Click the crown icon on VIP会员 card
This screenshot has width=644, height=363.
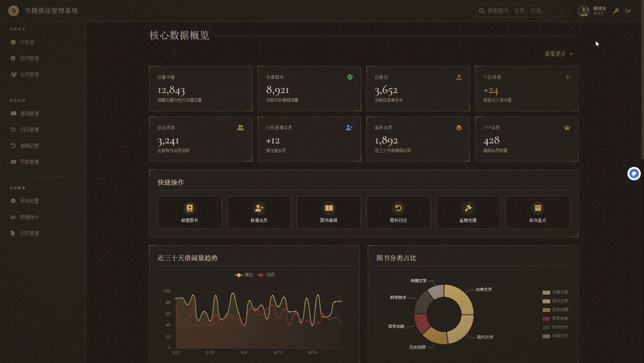567,128
